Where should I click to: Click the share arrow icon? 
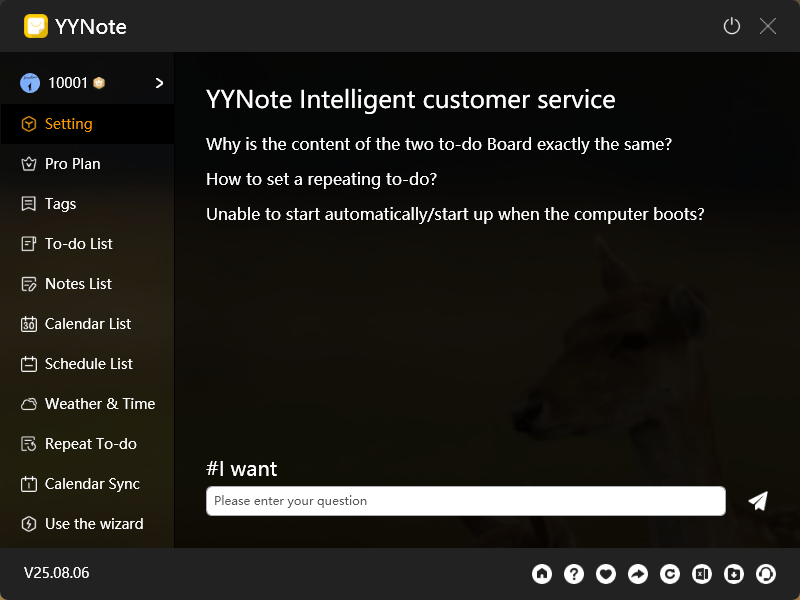click(638, 573)
